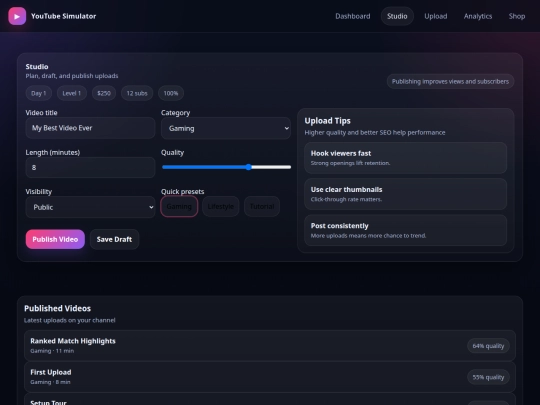Select the First Upload video row

point(270,377)
